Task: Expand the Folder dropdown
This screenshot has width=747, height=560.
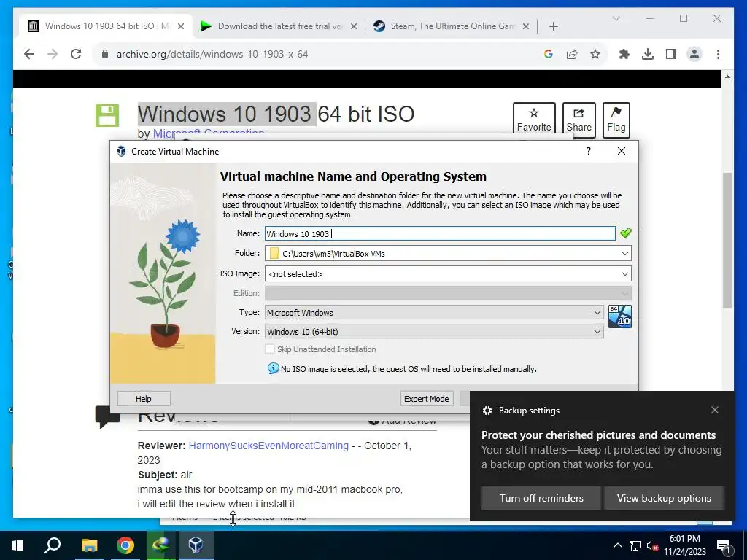Action: pos(624,253)
